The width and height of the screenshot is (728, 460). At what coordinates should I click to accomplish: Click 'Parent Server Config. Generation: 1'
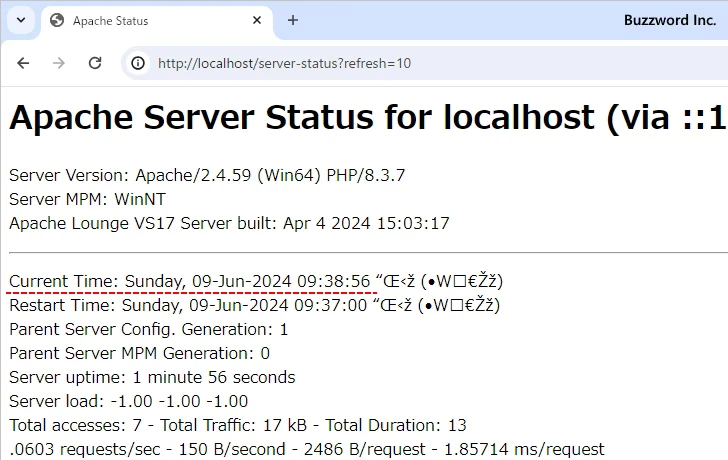click(149, 330)
